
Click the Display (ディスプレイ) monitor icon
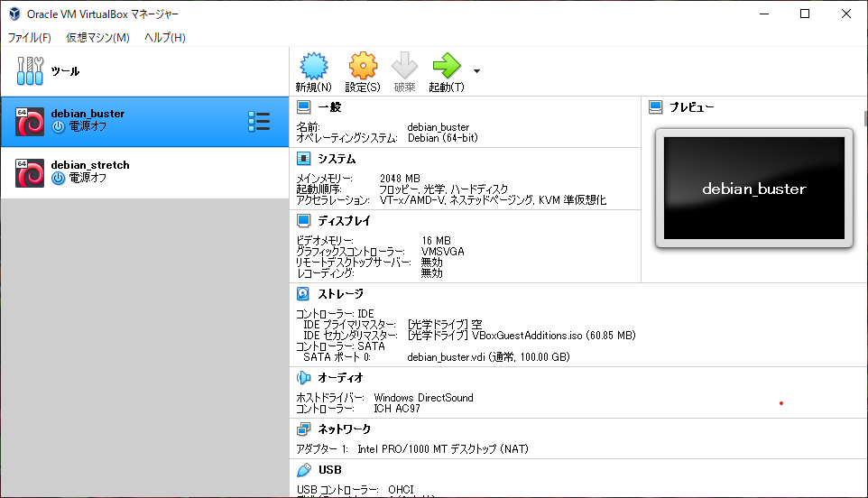(x=303, y=221)
